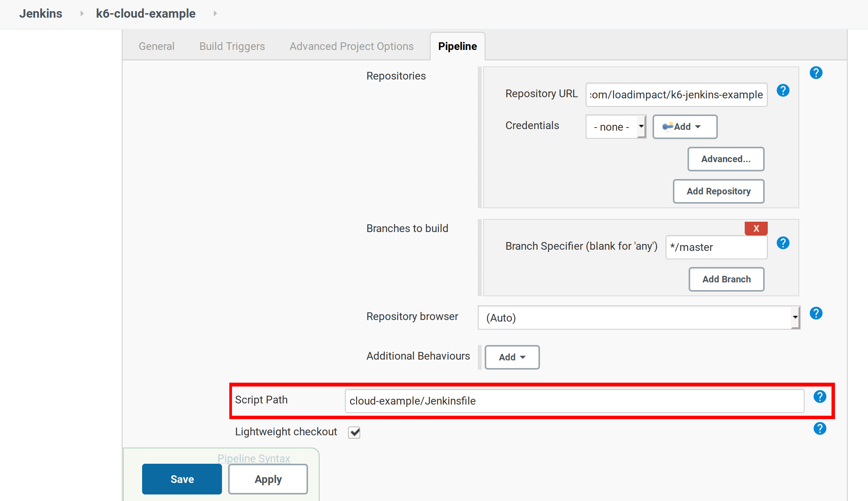Screen dimensions: 868x501
Task: Open help for Lightweight checkout option
Action: [x=820, y=429]
